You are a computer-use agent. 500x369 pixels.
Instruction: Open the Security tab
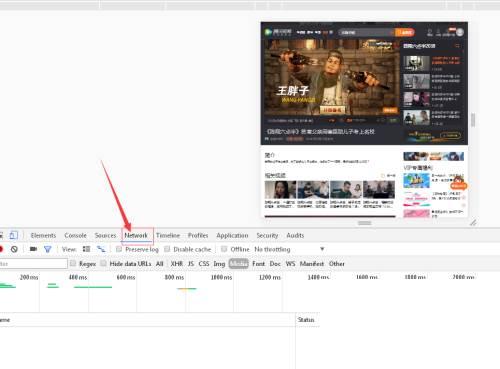[267, 235]
